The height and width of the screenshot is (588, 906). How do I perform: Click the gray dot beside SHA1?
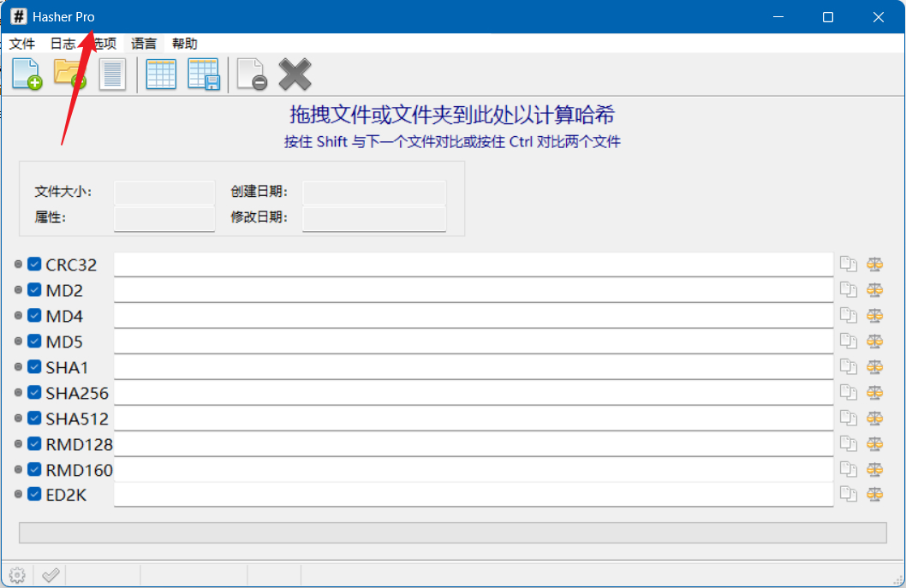(x=18, y=367)
